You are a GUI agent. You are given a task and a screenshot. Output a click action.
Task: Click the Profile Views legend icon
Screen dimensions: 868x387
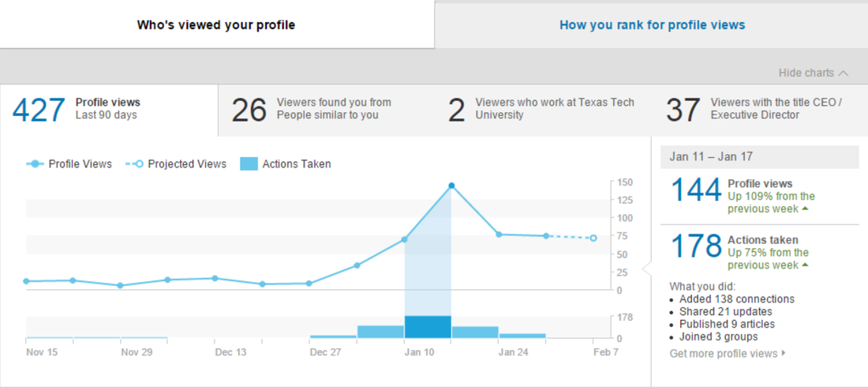35,164
